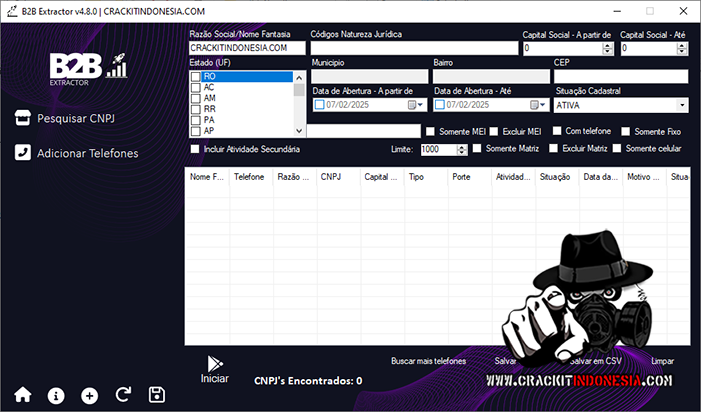Toggle Incluir Atividade Secundária checkbox

(195, 149)
